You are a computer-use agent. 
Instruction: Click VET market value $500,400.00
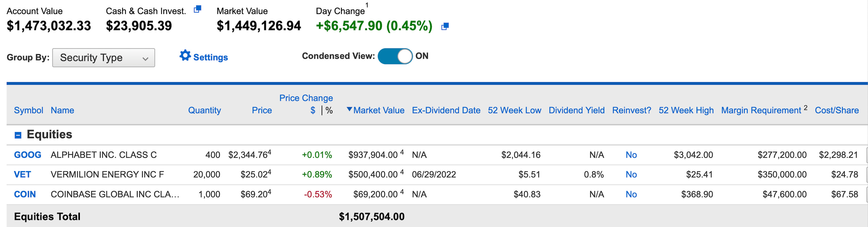pyautogui.click(x=373, y=174)
